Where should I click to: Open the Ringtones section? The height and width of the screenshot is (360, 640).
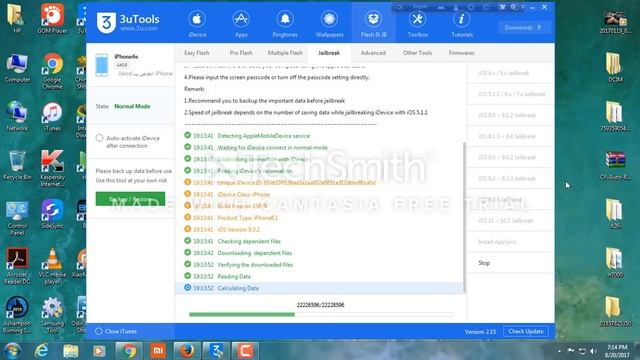[285, 24]
